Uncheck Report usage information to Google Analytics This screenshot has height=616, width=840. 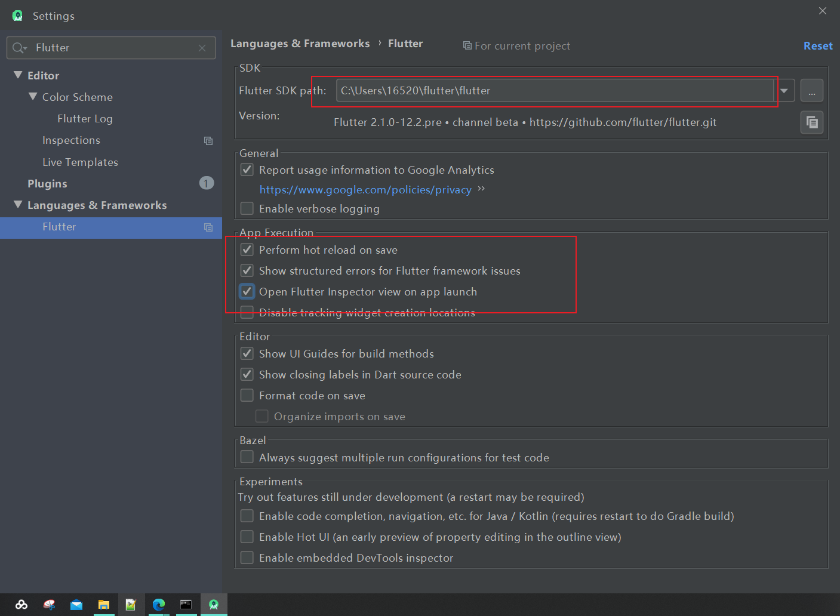pyautogui.click(x=247, y=170)
